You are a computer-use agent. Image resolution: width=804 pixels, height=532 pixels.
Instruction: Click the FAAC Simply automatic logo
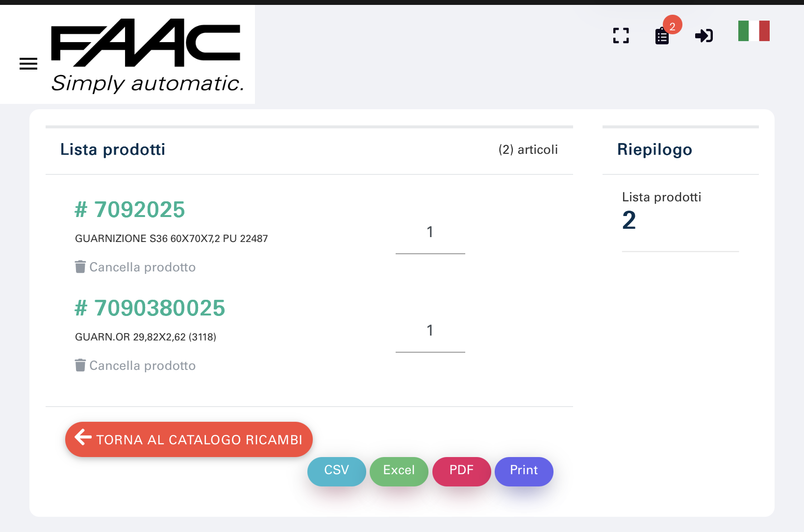click(x=146, y=55)
